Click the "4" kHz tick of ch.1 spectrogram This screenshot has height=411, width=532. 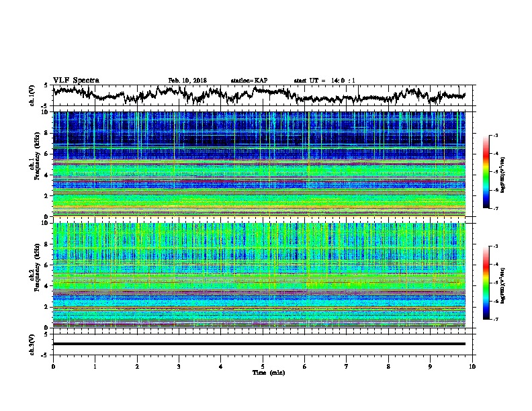(x=47, y=175)
